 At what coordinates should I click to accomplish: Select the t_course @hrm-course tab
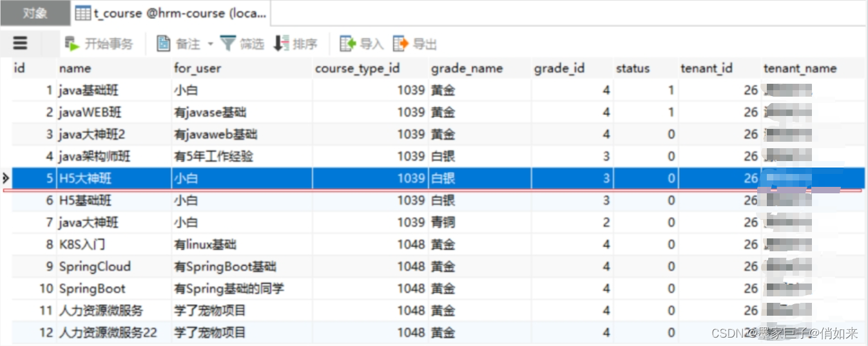pos(170,13)
